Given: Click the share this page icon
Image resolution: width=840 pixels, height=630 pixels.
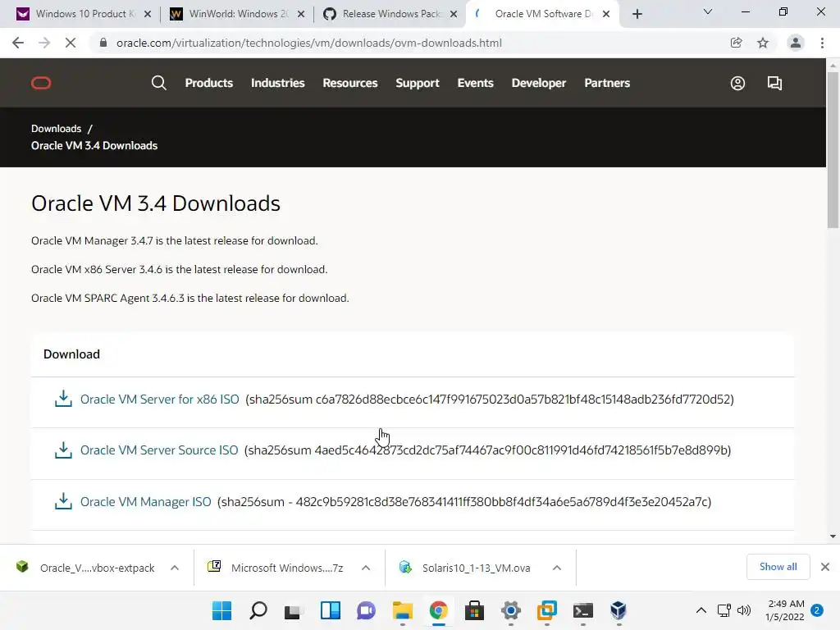Looking at the screenshot, I should click(x=737, y=43).
